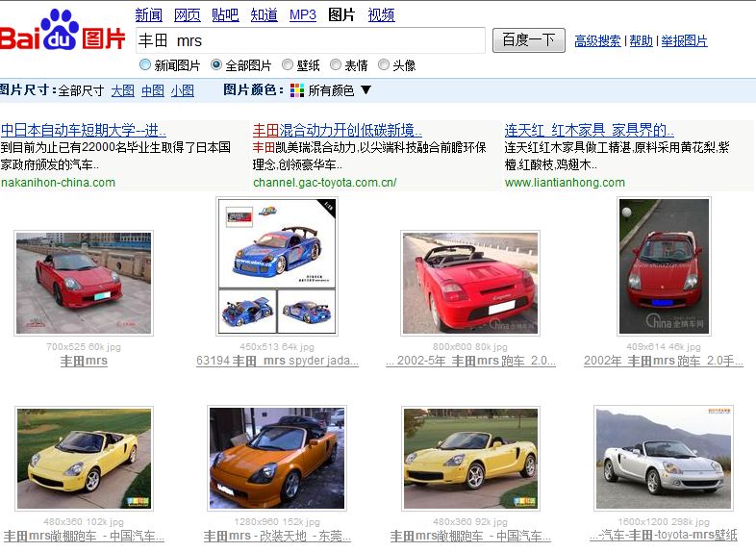
Task: Select the 新闻图片 radio button
Action: tap(144, 64)
